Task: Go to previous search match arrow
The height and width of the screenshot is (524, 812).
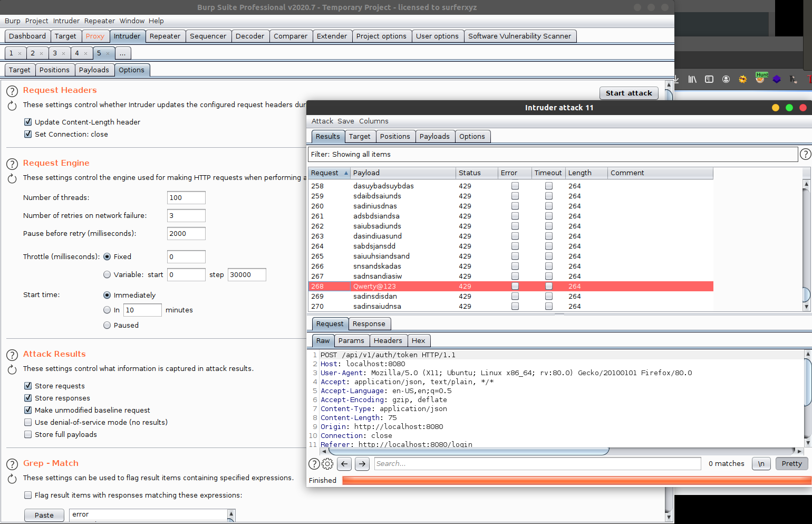Action: (x=344, y=464)
